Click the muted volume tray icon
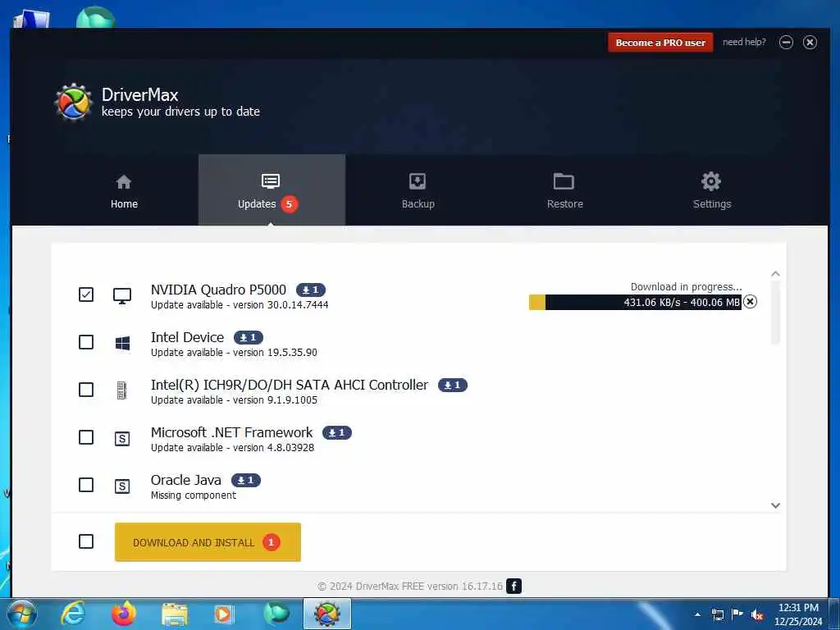Image resolution: width=840 pixels, height=630 pixels. pyautogui.click(x=757, y=614)
